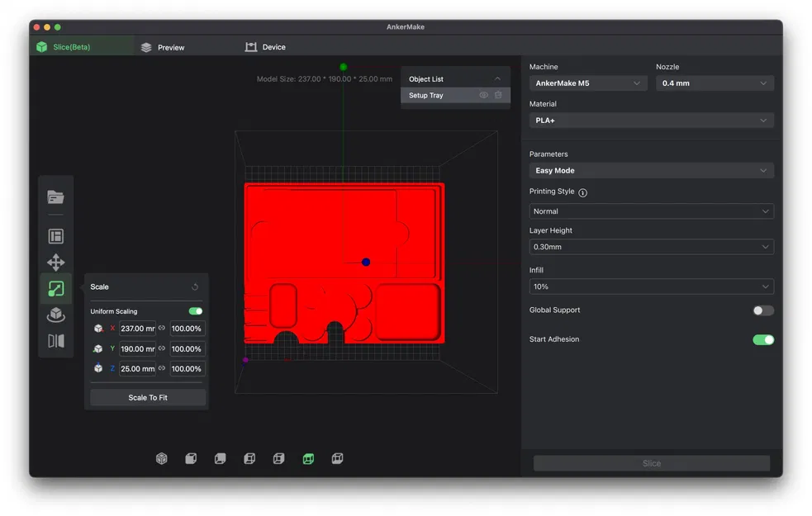Image resolution: width=812 pixels, height=516 pixels.
Task: Click the Z axis cube icon
Action: pyautogui.click(x=98, y=368)
